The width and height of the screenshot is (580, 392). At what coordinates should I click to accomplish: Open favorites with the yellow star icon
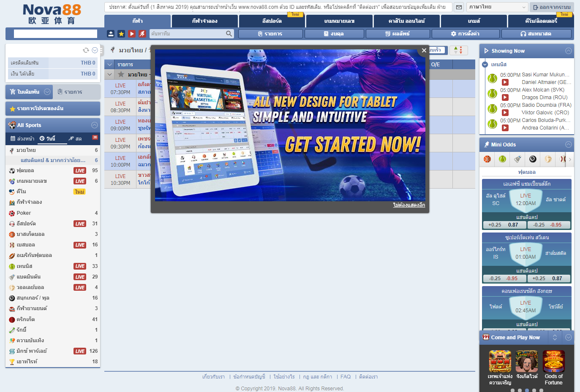(x=121, y=34)
